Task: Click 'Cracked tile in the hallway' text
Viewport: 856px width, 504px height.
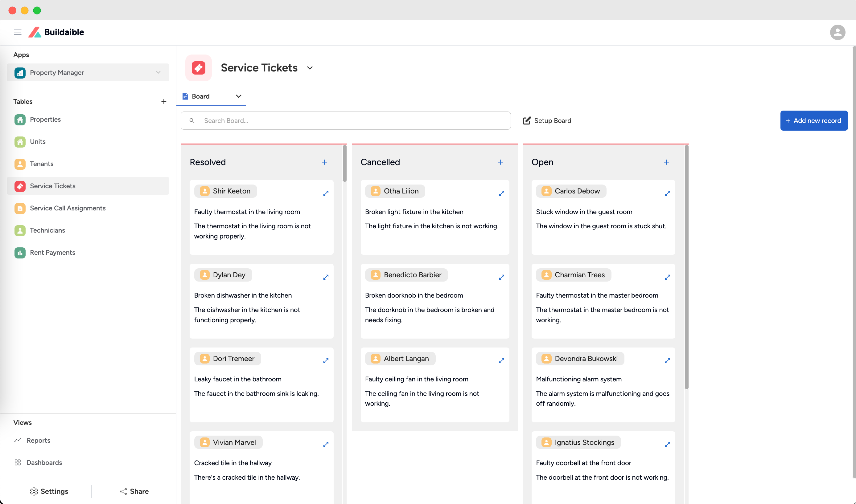Action: click(x=233, y=463)
